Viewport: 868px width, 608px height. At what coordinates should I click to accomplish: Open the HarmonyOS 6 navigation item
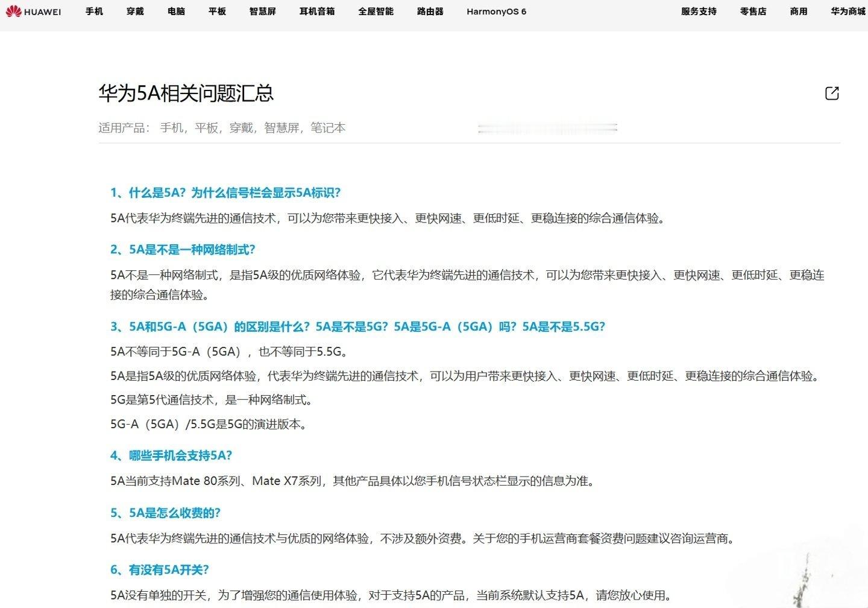coord(496,11)
